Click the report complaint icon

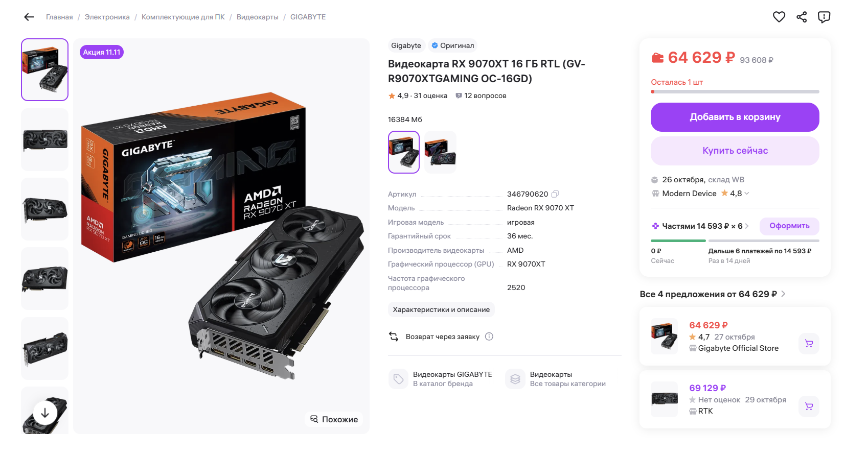[x=824, y=17]
